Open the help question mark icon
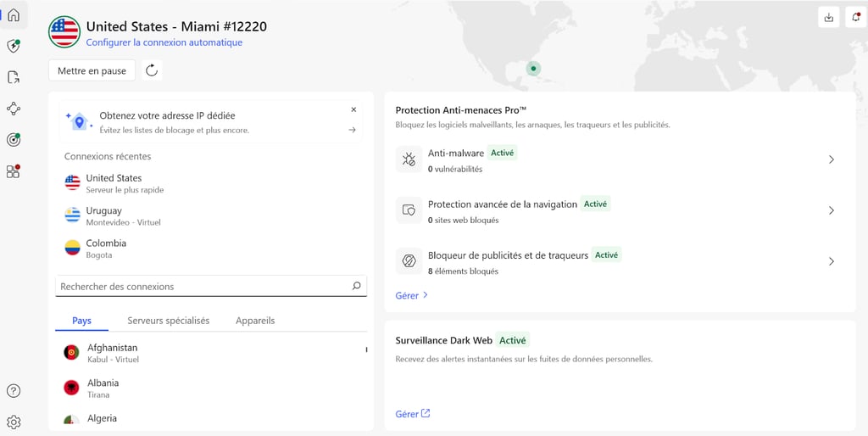 14,390
